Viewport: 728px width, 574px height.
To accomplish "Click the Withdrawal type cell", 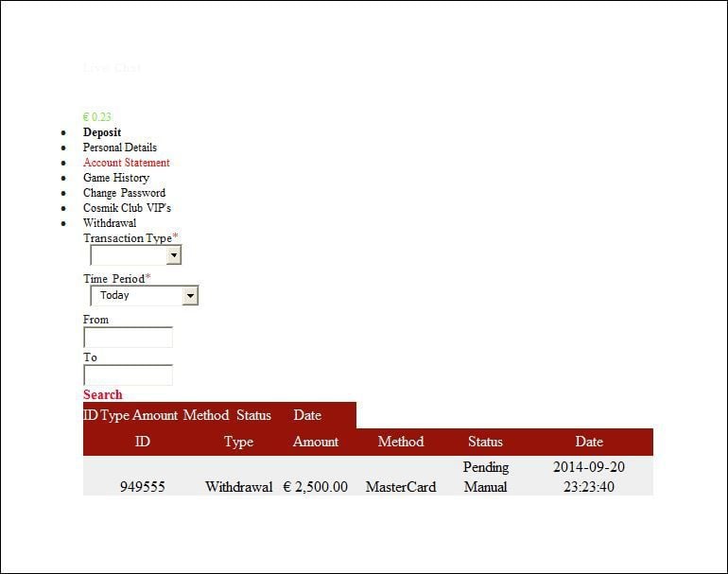I will coord(238,487).
